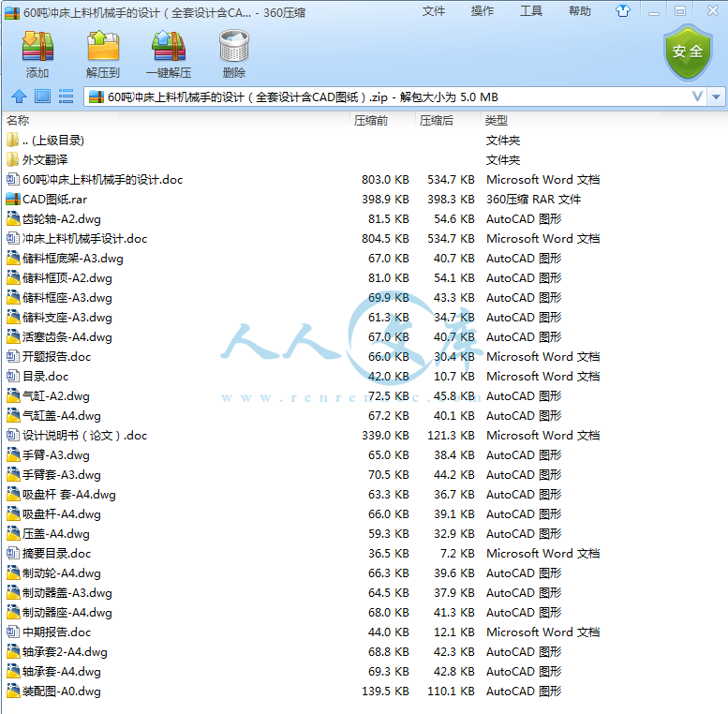728x714 pixels.
Task: Click the Word icon of 开题报告.doc
Action: (12, 357)
